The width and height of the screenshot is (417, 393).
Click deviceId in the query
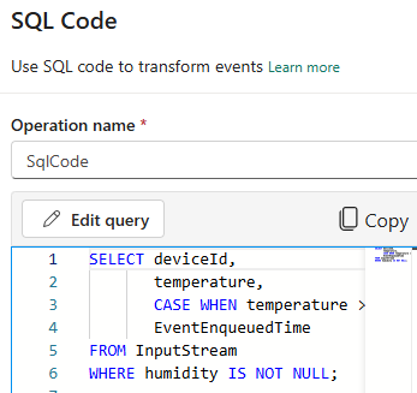[x=191, y=259]
